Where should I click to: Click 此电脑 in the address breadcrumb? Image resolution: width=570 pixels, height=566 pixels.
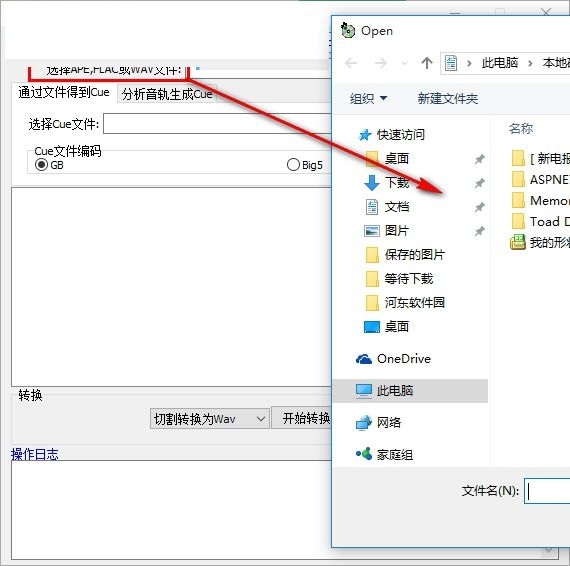click(x=500, y=63)
